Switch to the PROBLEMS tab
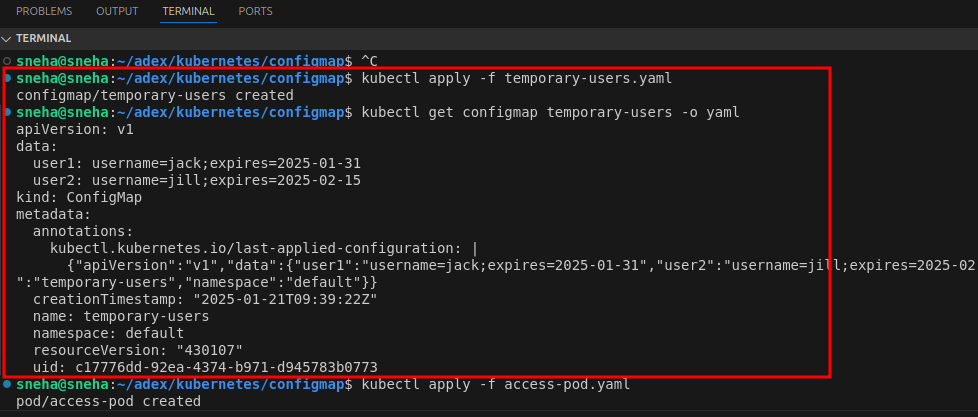Screen dimensions: 978x417 [x=44, y=12]
